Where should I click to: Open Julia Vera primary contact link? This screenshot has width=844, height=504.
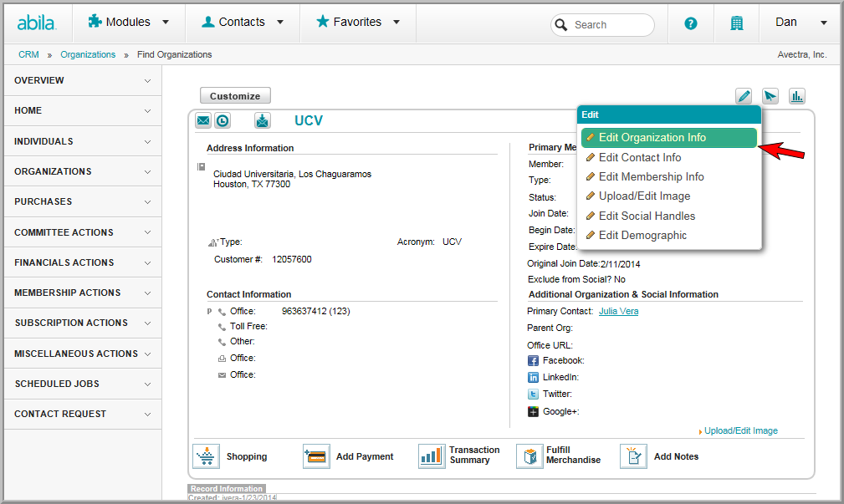[x=618, y=311]
